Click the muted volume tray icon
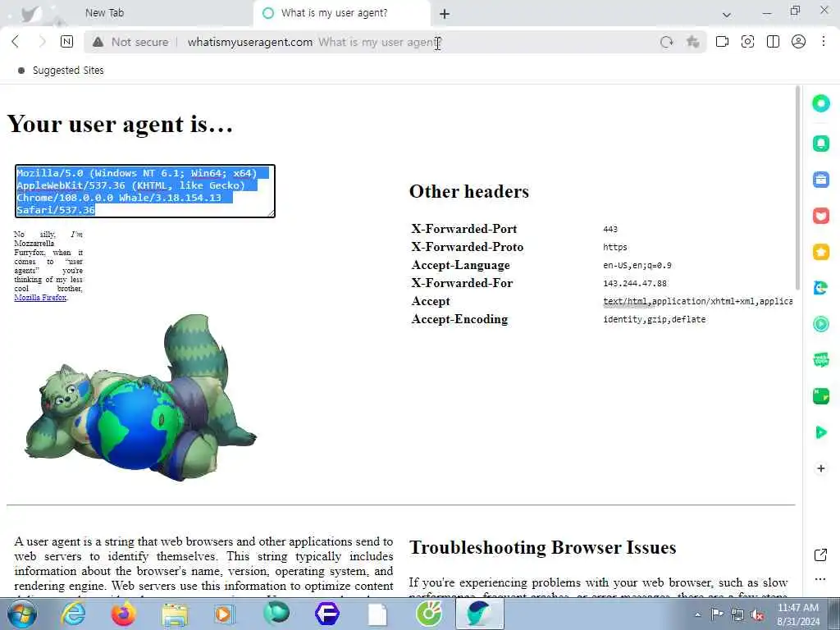The height and width of the screenshot is (630, 840). click(x=757, y=615)
